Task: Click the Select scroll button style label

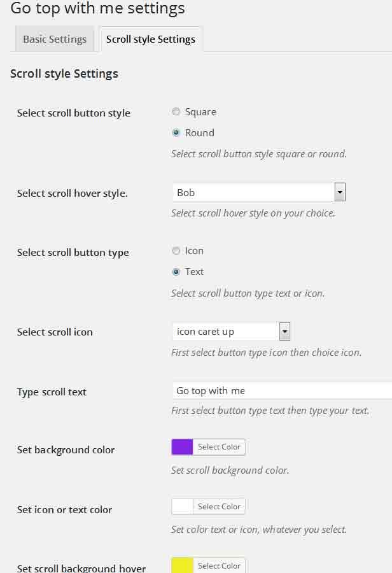Action: pos(74,113)
